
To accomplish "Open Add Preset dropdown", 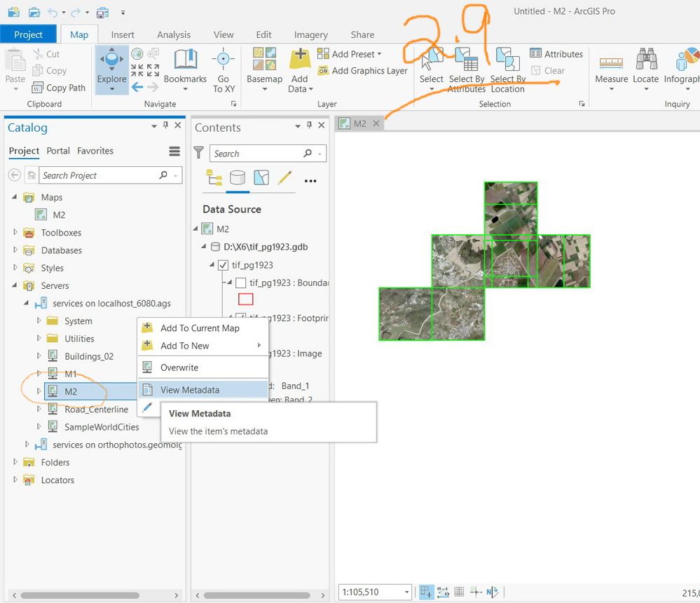I will [x=350, y=53].
